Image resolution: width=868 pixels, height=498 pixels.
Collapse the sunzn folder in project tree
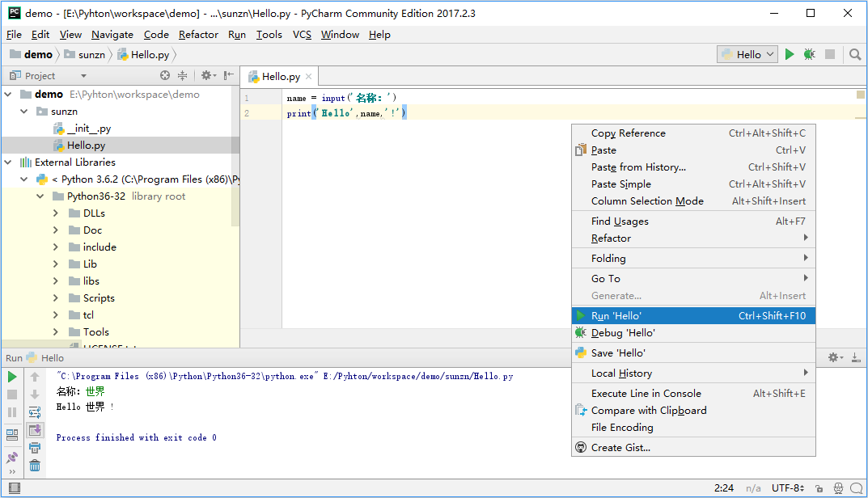coord(23,112)
